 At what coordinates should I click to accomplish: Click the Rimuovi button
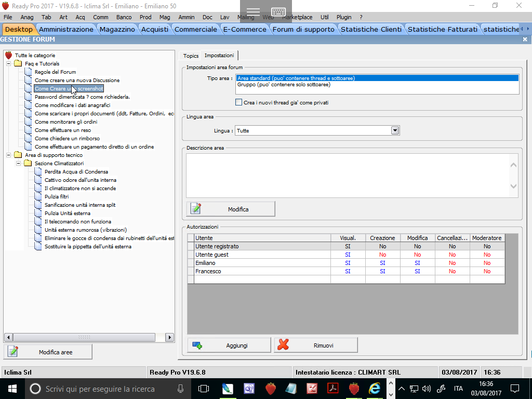point(316,345)
